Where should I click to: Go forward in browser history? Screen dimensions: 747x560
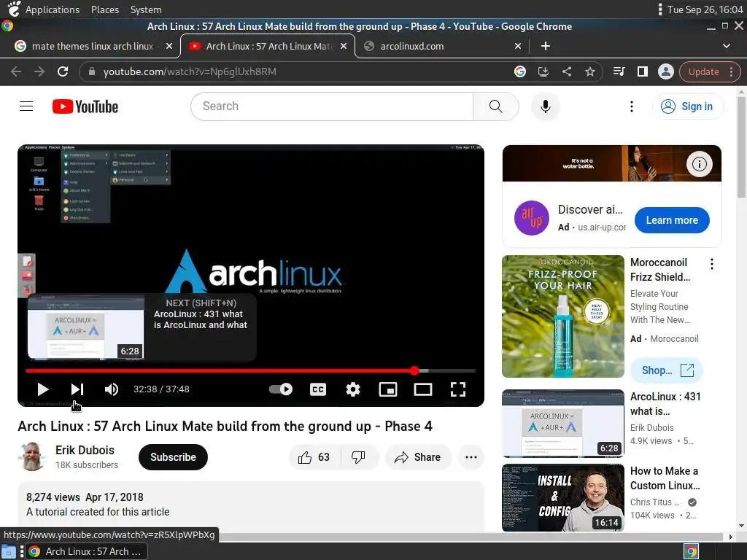click(39, 71)
